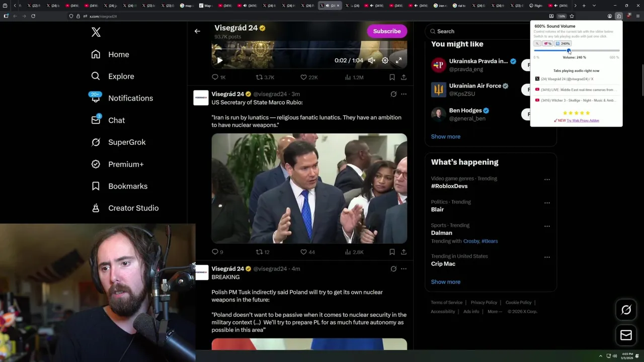
Task: Open Visegrád 24 avatar on Rubio post
Action: [201, 98]
